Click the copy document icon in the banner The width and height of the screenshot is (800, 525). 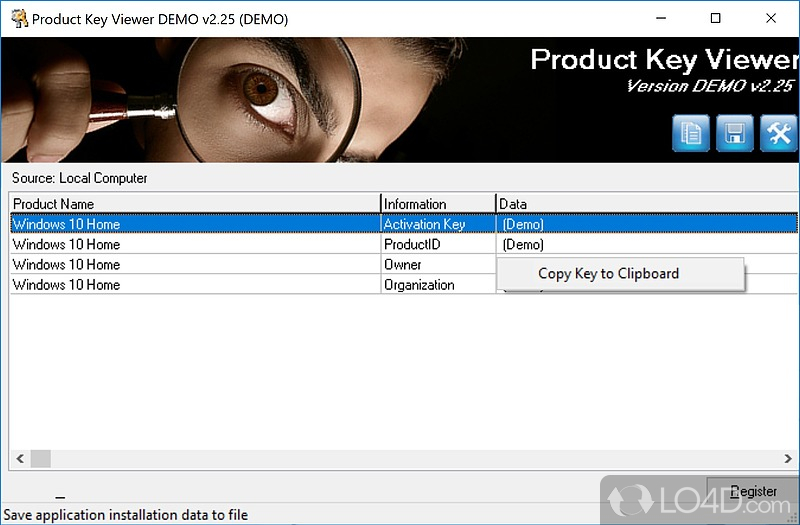pyautogui.click(x=690, y=134)
